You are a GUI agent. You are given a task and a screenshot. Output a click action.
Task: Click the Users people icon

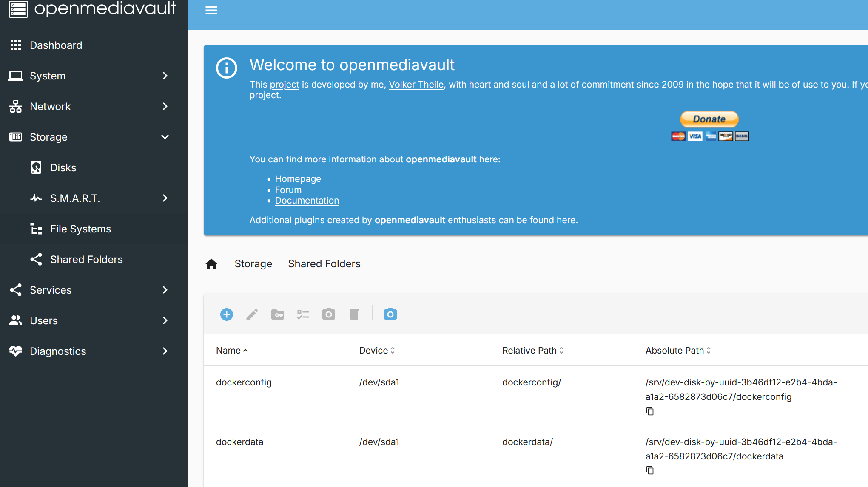pyautogui.click(x=16, y=320)
